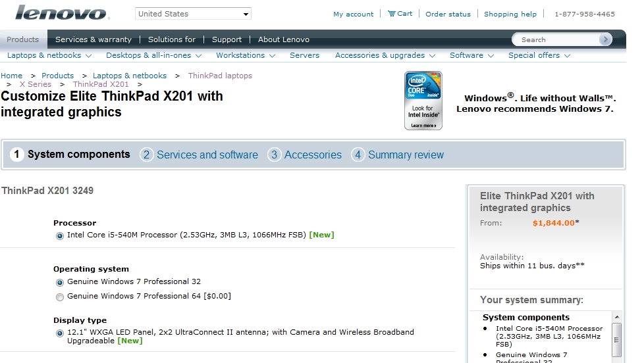Click the $1,844.00 price text
This screenshot has width=644, height=363.
coord(554,223)
